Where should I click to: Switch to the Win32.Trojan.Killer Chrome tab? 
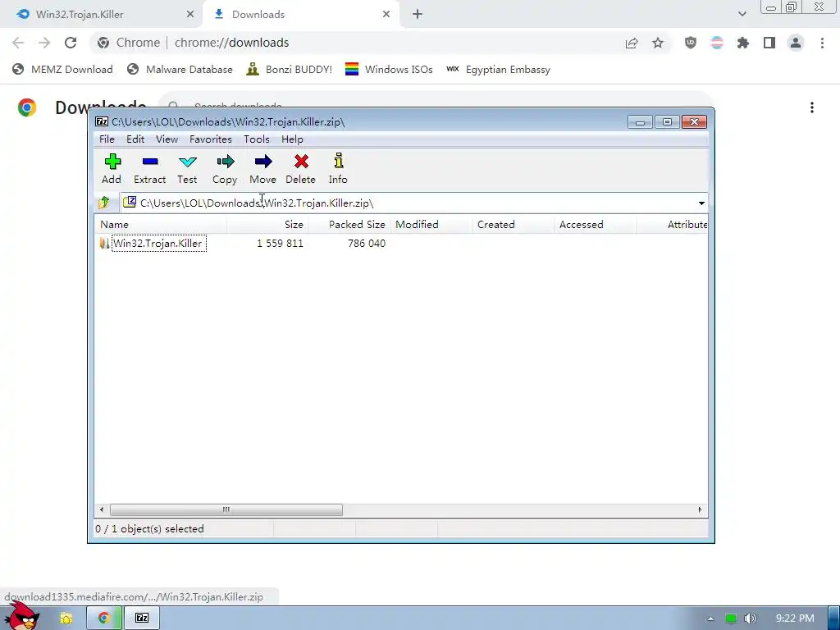101,15
